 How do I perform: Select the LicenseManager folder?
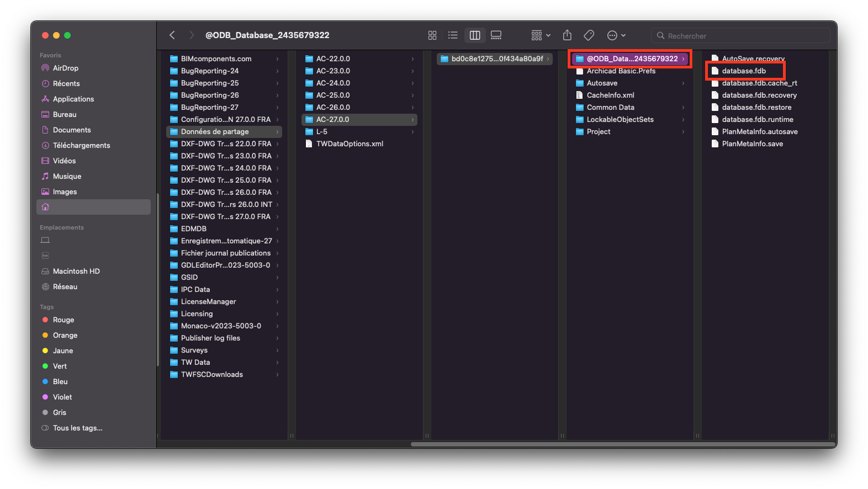click(224, 301)
